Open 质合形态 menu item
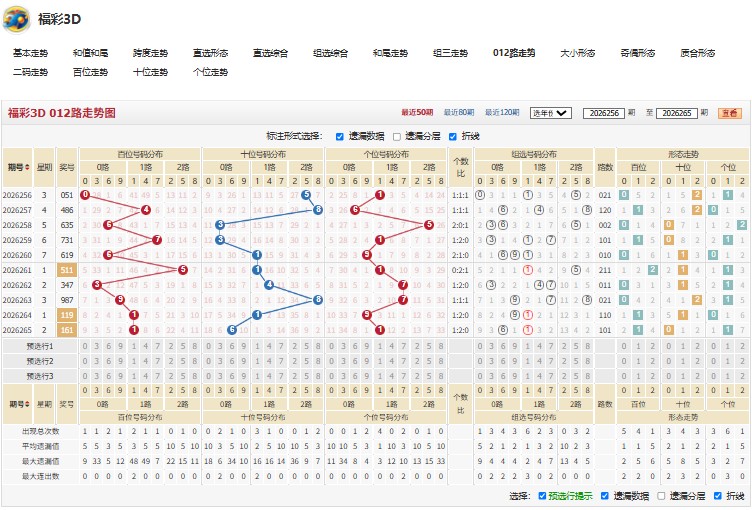The width and height of the screenshot is (752, 510). coord(697,53)
